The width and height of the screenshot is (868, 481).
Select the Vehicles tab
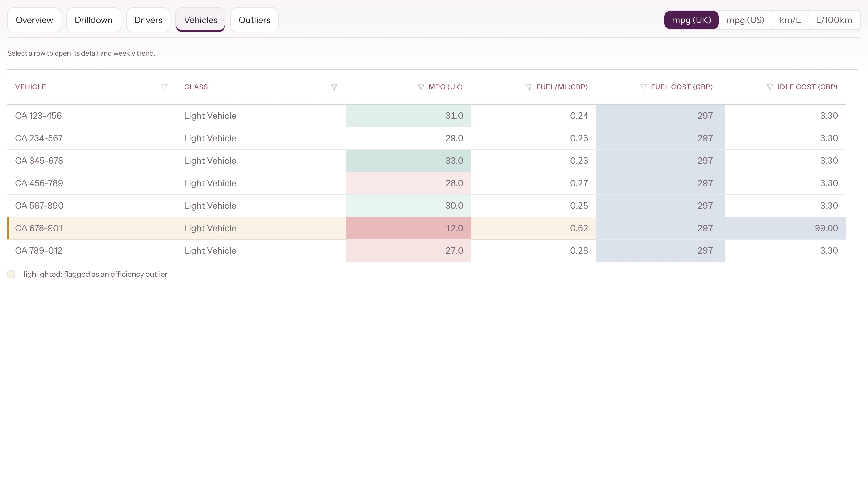coord(200,20)
